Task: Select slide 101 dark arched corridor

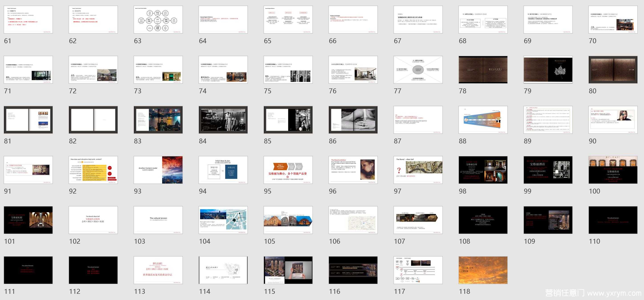Action: click(x=28, y=220)
